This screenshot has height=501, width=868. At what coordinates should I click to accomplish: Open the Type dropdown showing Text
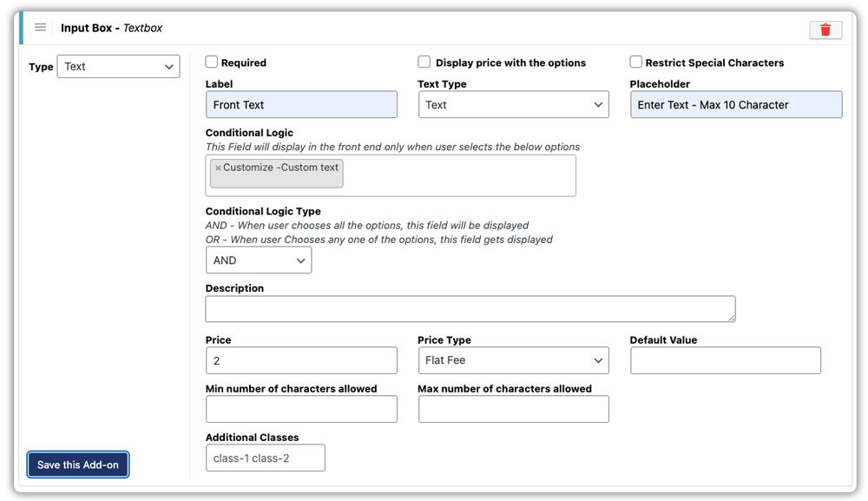point(118,66)
